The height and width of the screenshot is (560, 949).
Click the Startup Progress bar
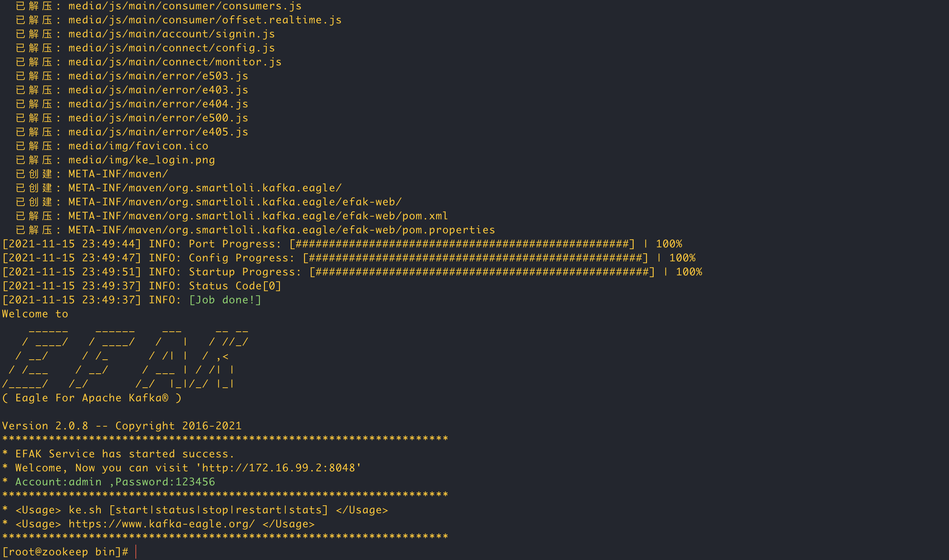point(482,272)
